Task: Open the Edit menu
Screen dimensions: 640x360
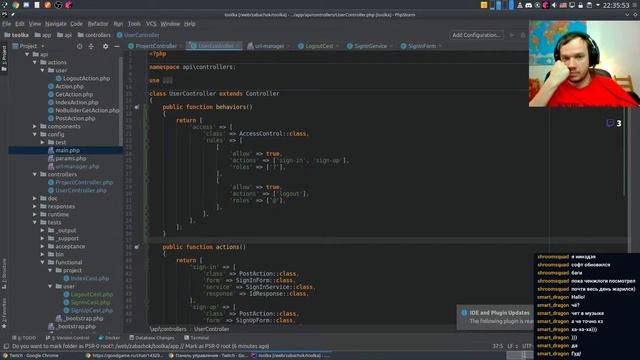Action: (20, 24)
